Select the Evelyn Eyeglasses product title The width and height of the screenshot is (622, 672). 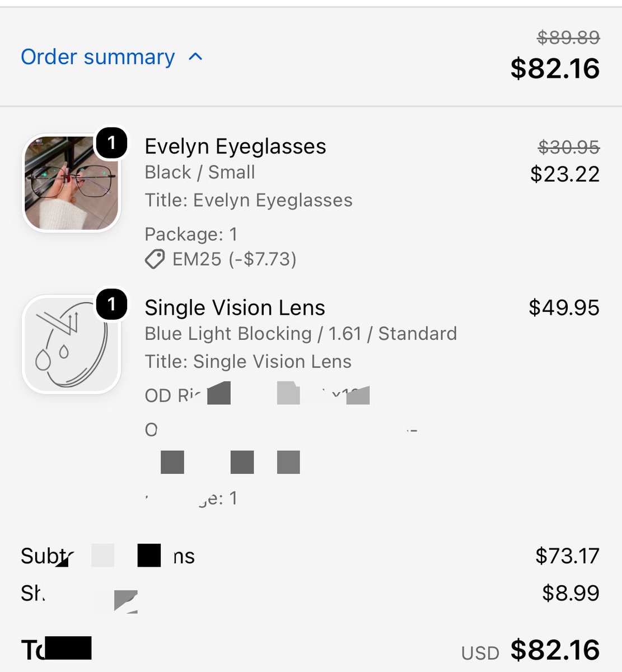(235, 146)
